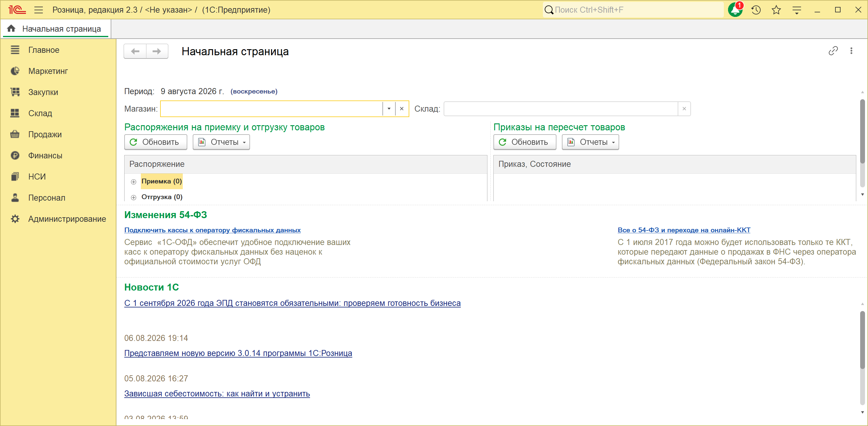Open news Зависшая себестоимость
The height and width of the screenshot is (426, 868).
click(x=217, y=394)
